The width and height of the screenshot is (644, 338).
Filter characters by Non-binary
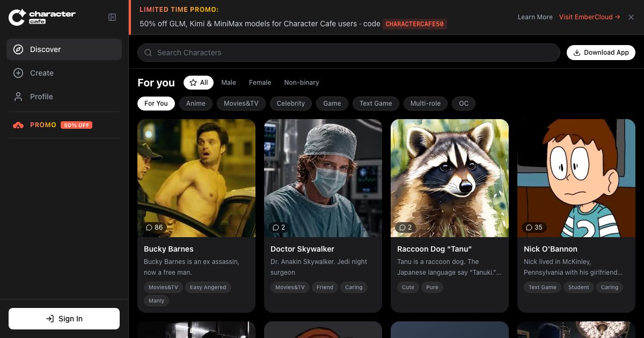click(302, 83)
